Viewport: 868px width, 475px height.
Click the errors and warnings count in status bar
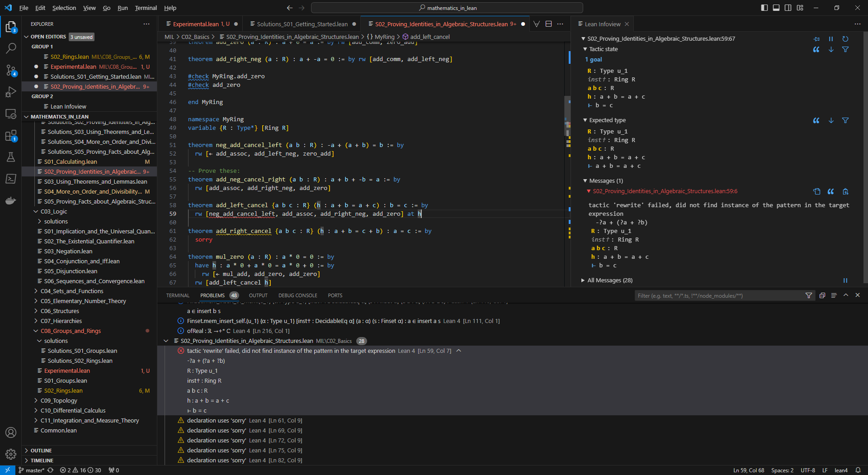tap(80, 470)
